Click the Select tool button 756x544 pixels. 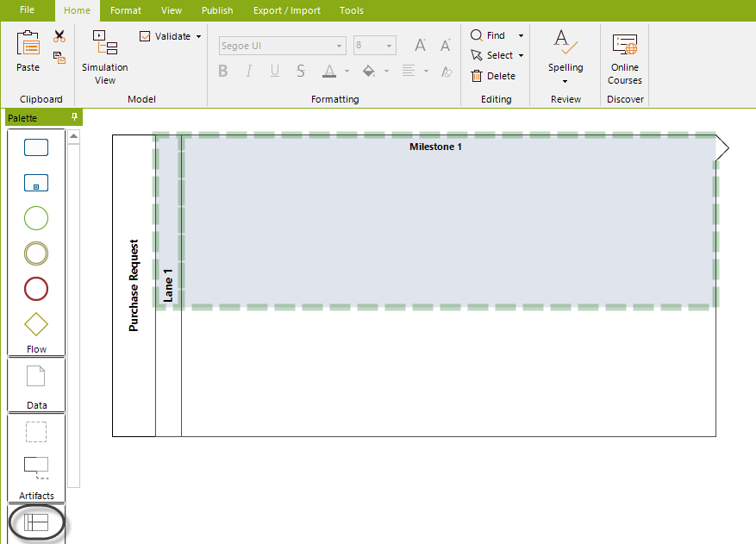pos(491,55)
